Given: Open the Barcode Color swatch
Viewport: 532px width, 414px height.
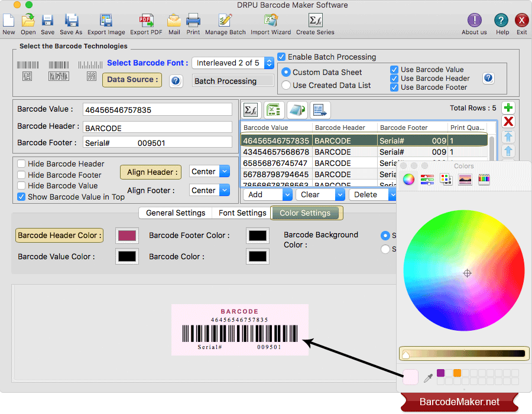Looking at the screenshot, I should point(258,256).
